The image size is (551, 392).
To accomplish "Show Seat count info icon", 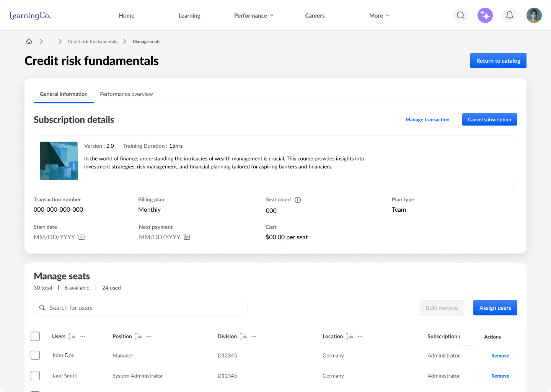I will pos(298,200).
